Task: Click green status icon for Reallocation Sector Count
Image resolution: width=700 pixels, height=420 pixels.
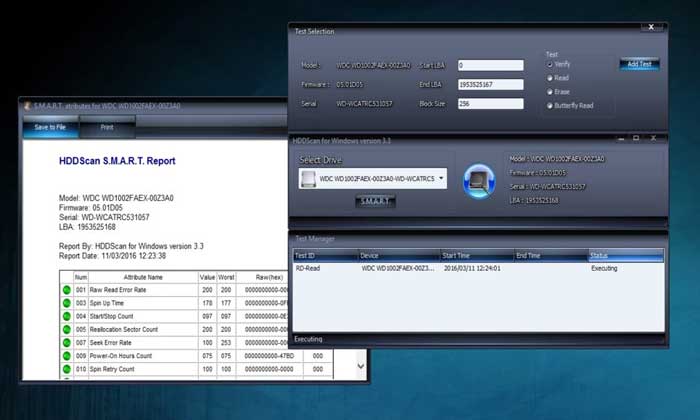Action: 66,328
